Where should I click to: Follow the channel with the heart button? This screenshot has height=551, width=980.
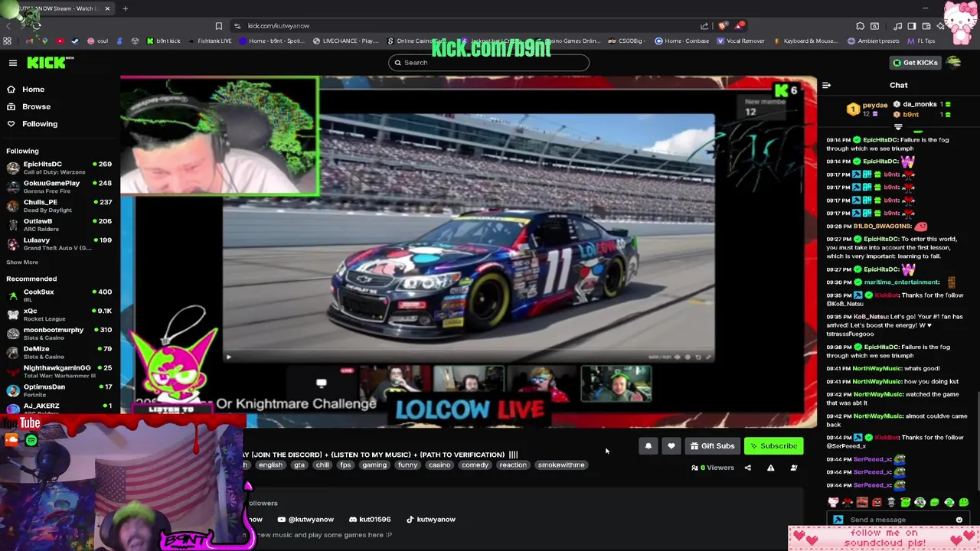[671, 446]
